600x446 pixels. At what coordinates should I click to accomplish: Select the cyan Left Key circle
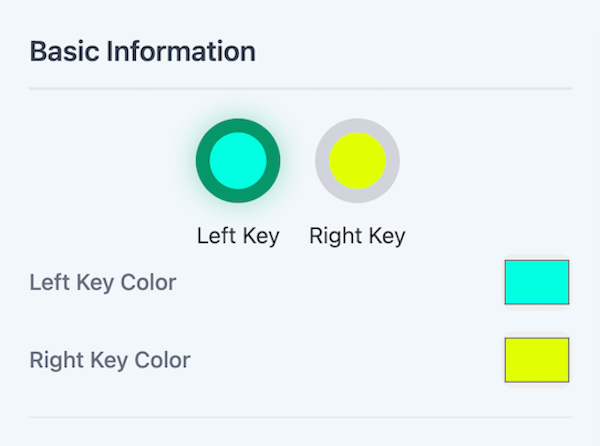pyautogui.click(x=238, y=160)
